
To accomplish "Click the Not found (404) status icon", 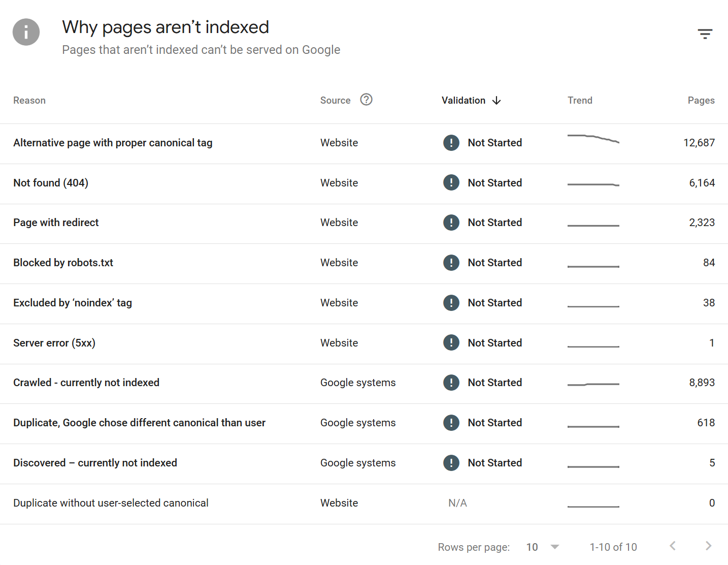I will coord(451,182).
